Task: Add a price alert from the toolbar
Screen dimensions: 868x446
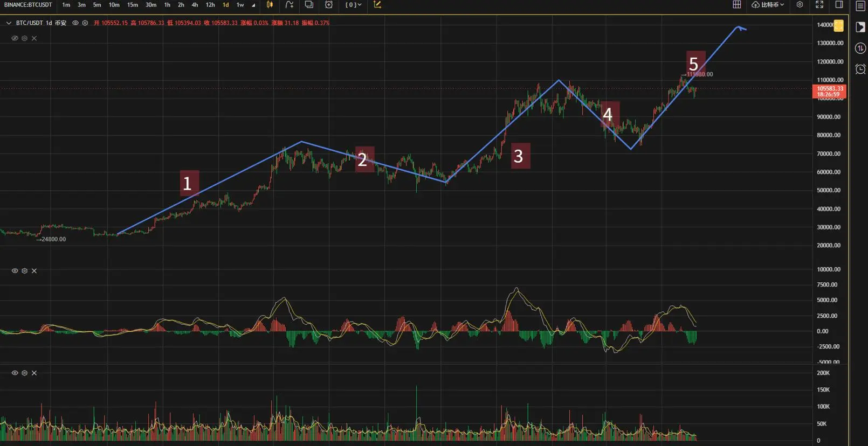Action: 329,5
